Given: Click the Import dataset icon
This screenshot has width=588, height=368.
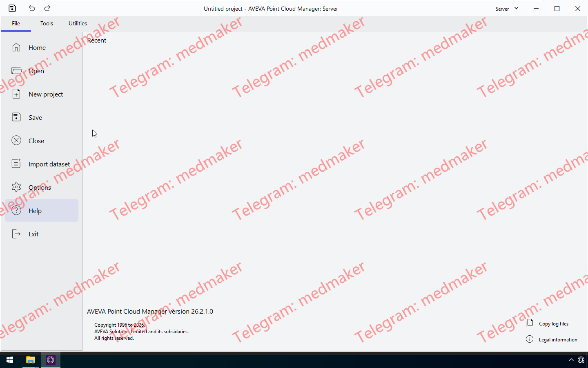Looking at the screenshot, I should [x=16, y=164].
